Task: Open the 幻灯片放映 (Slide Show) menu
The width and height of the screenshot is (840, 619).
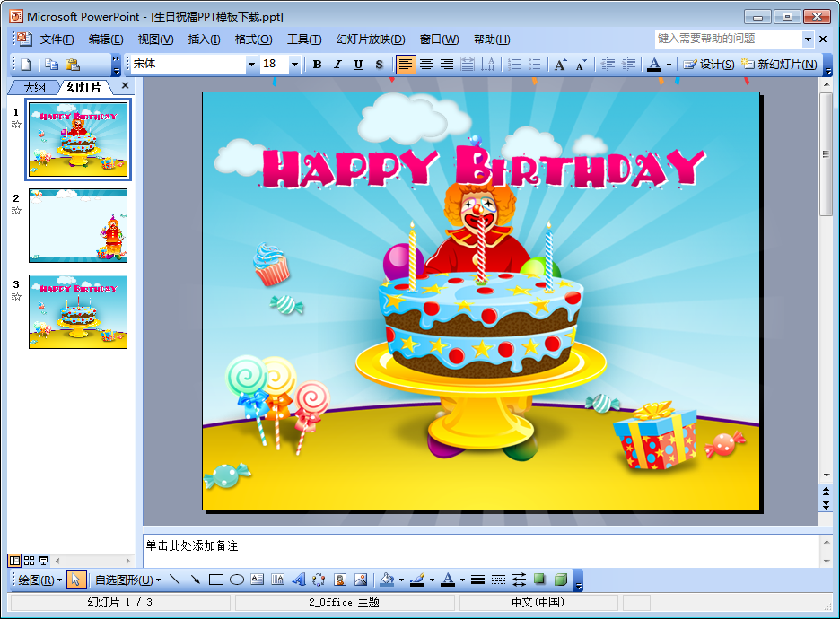Action: click(x=371, y=39)
